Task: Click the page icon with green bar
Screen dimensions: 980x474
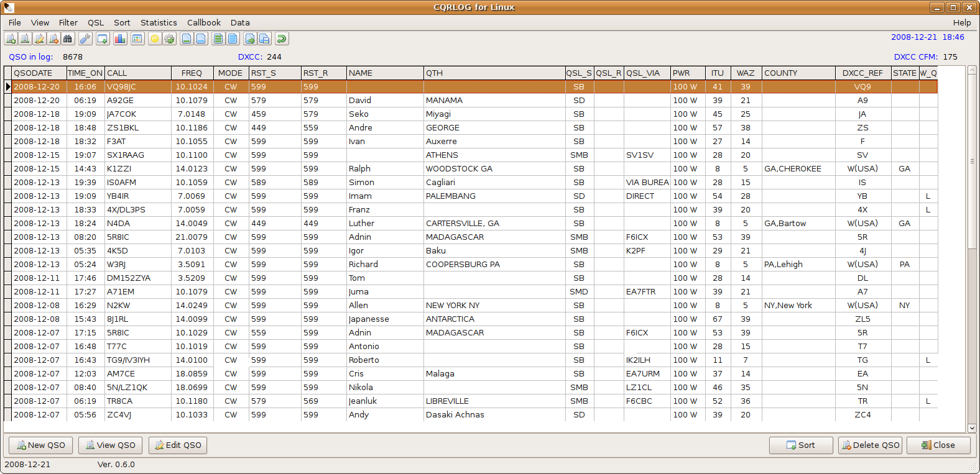Action: [187, 39]
